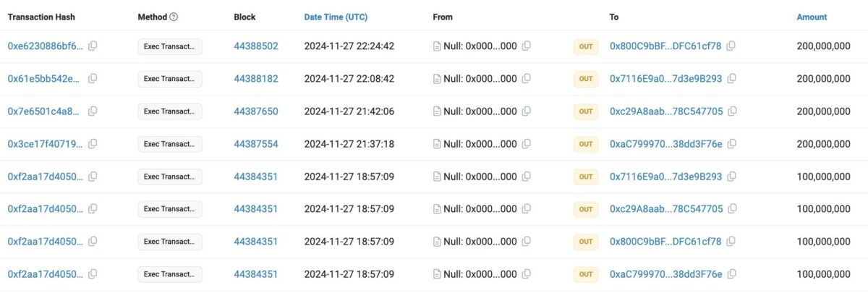The height and width of the screenshot is (293, 868).
Task: Click the document icon before Null in the 21:42:06 row
Action: (437, 111)
